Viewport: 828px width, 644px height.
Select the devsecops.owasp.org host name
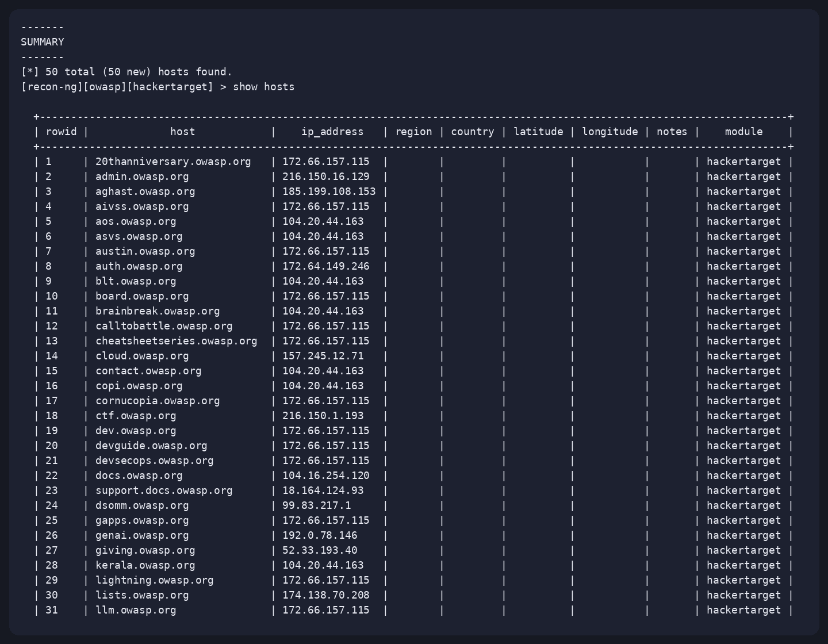pyautogui.click(x=155, y=461)
